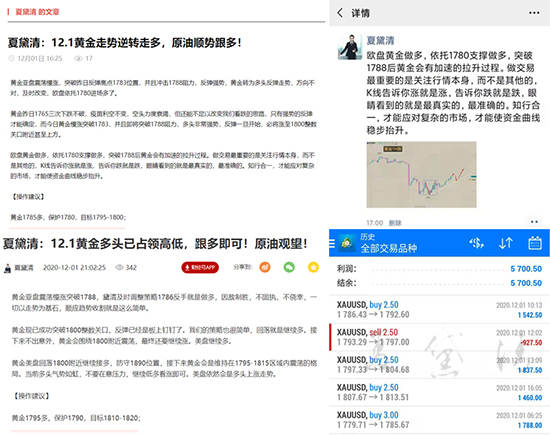The image size is (550, 435).
Task: Click the profit amount 1 460.00
Action: tap(530, 398)
